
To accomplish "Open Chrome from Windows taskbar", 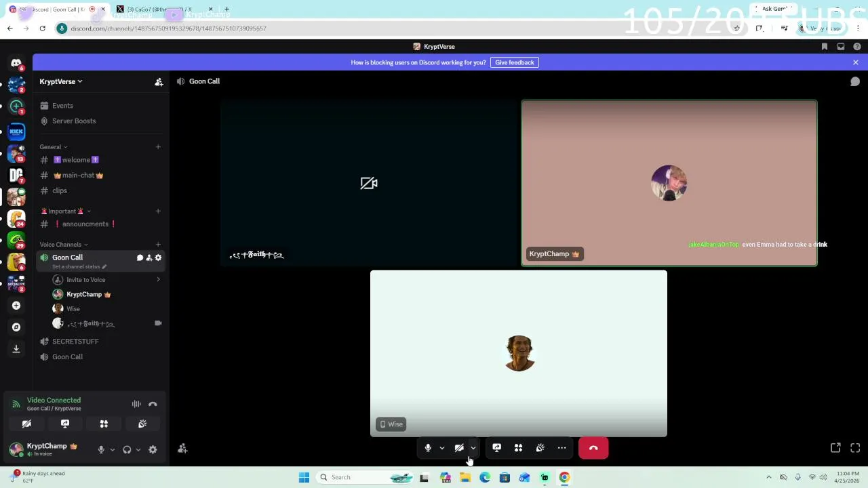I will (x=564, y=477).
